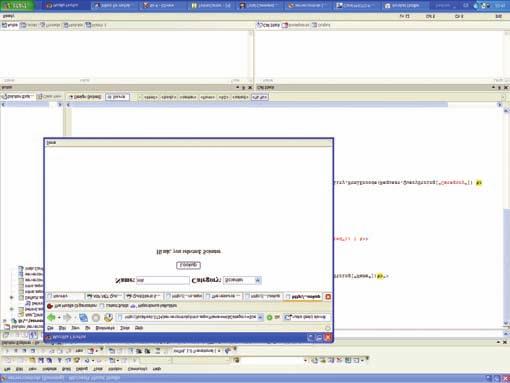Click the Firefox Stop loading icon
This screenshot has height=383, width=510.
96,317
